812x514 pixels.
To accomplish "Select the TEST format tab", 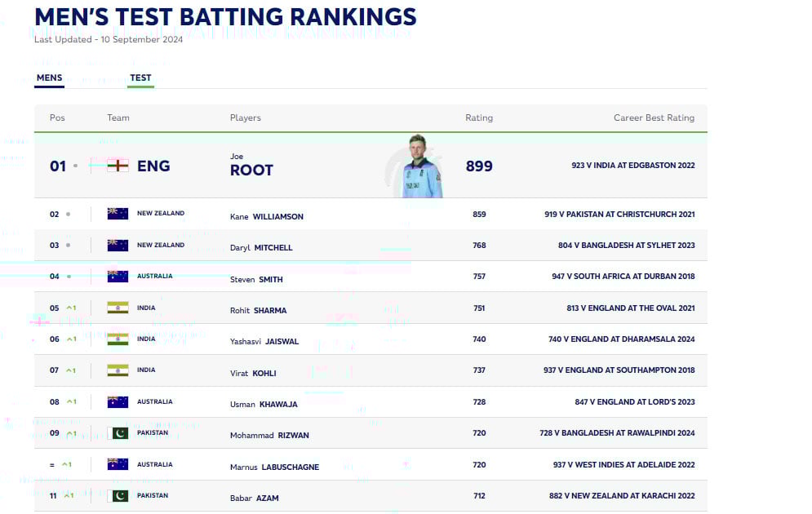I will click(x=140, y=78).
